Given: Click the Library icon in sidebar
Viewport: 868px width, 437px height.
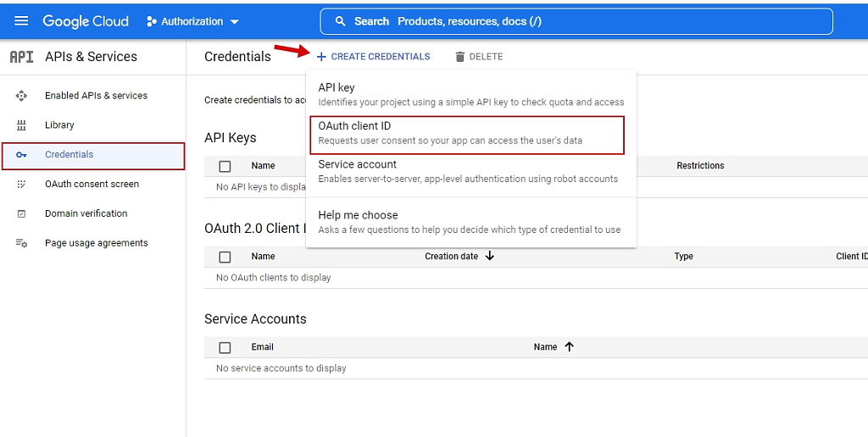Looking at the screenshot, I should (x=22, y=125).
